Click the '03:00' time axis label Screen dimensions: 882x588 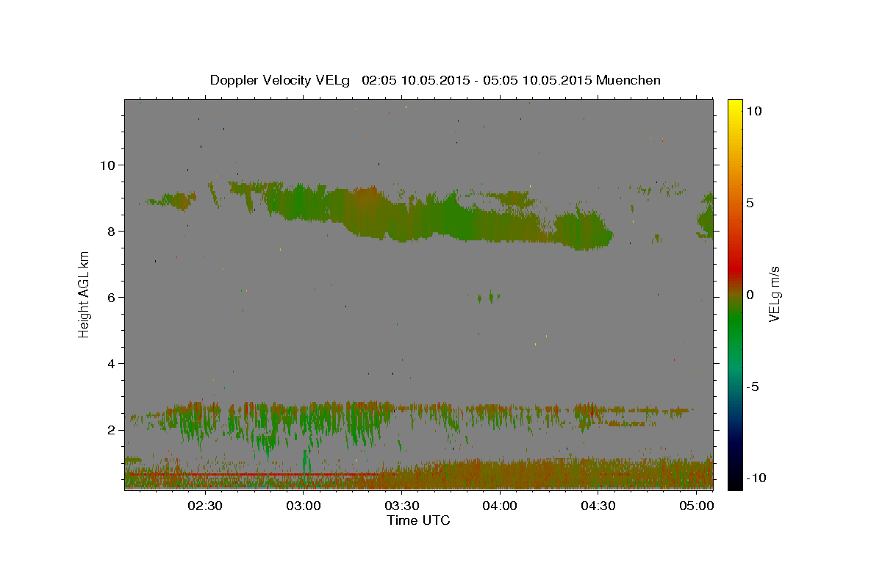[x=304, y=506]
